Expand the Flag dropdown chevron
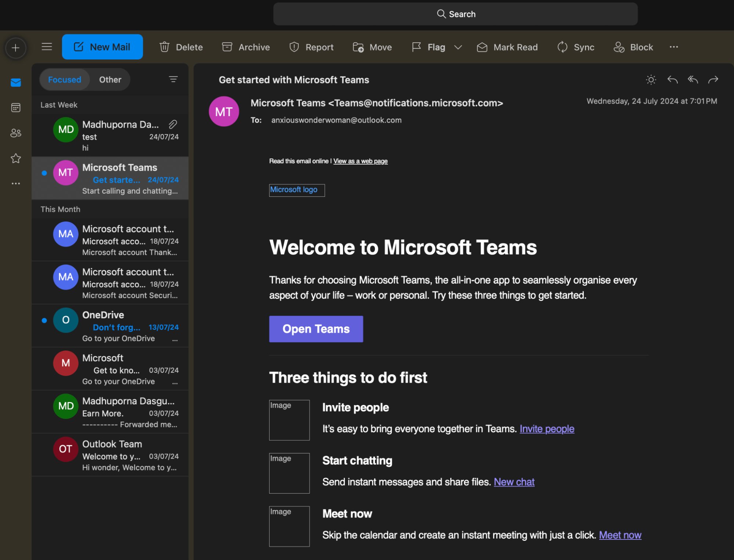The width and height of the screenshot is (734, 560). [458, 47]
